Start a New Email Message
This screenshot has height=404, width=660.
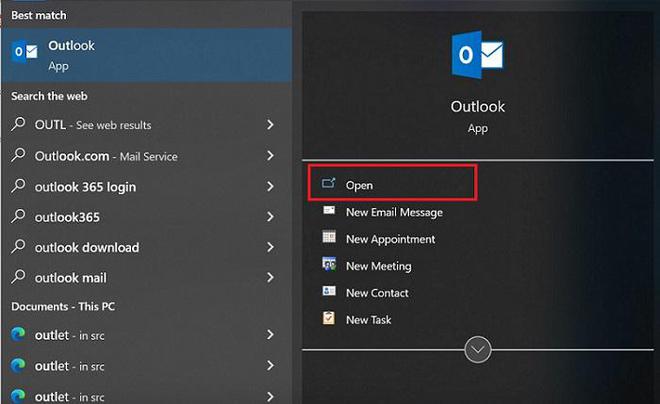click(x=394, y=212)
